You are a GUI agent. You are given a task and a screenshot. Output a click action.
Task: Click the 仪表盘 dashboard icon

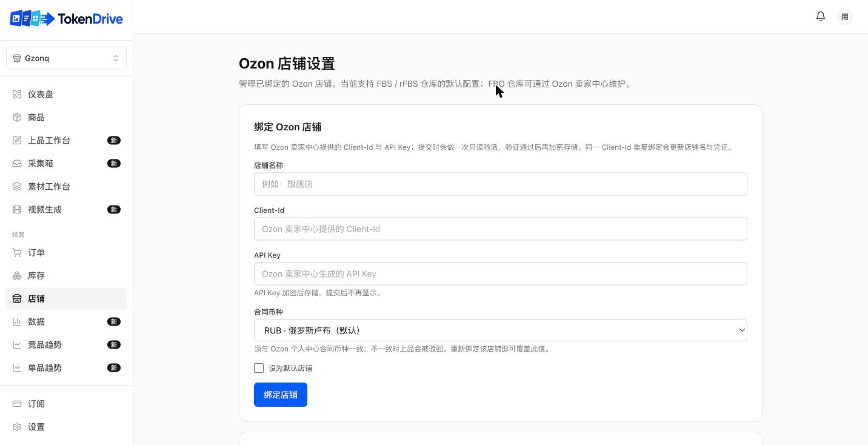click(x=17, y=94)
